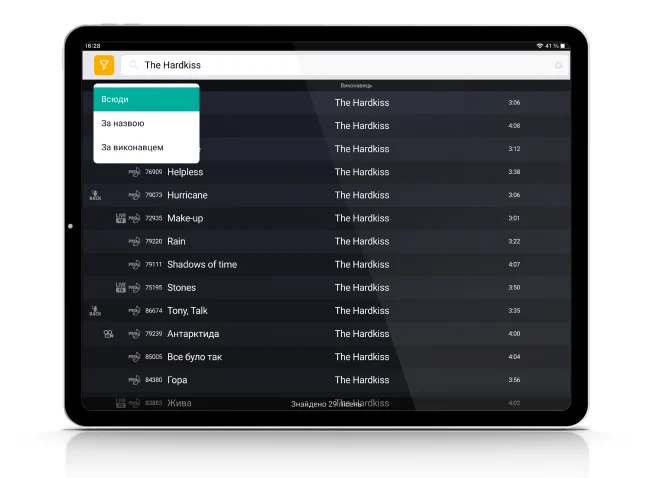The image size is (665, 478).
Task: Clear search with the X icon
Action: click(558, 66)
